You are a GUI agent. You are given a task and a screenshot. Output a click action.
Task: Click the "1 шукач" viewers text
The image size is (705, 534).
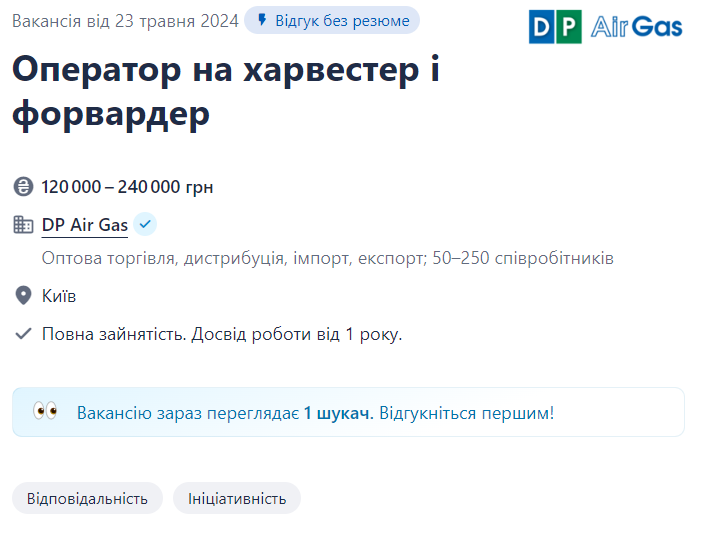338,412
